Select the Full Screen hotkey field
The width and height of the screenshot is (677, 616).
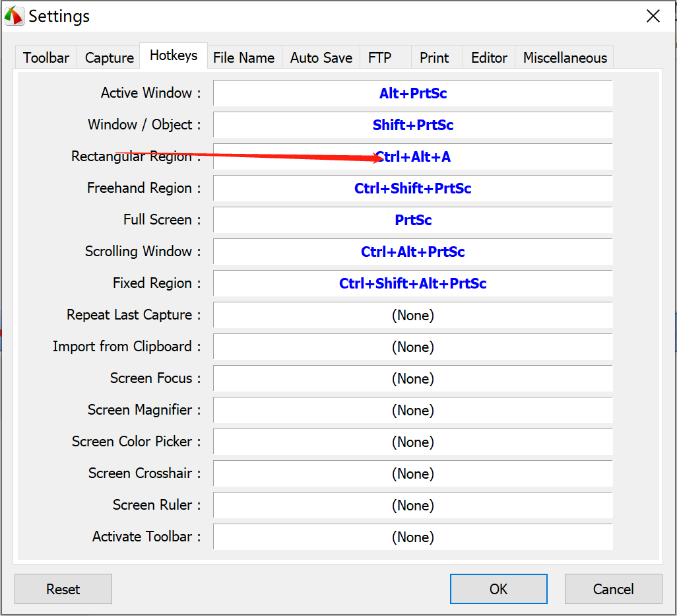[413, 220]
